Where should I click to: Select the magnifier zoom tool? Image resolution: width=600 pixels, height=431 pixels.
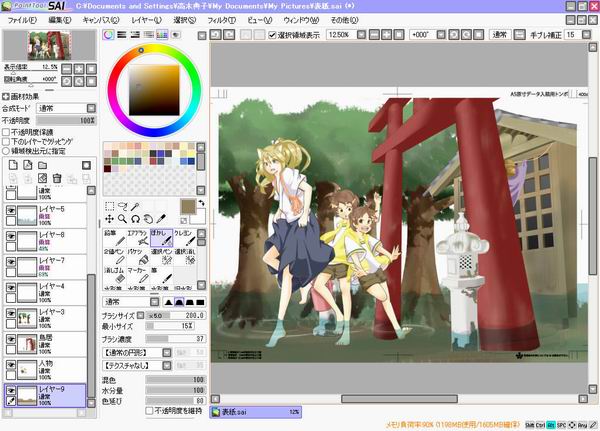tap(122, 219)
